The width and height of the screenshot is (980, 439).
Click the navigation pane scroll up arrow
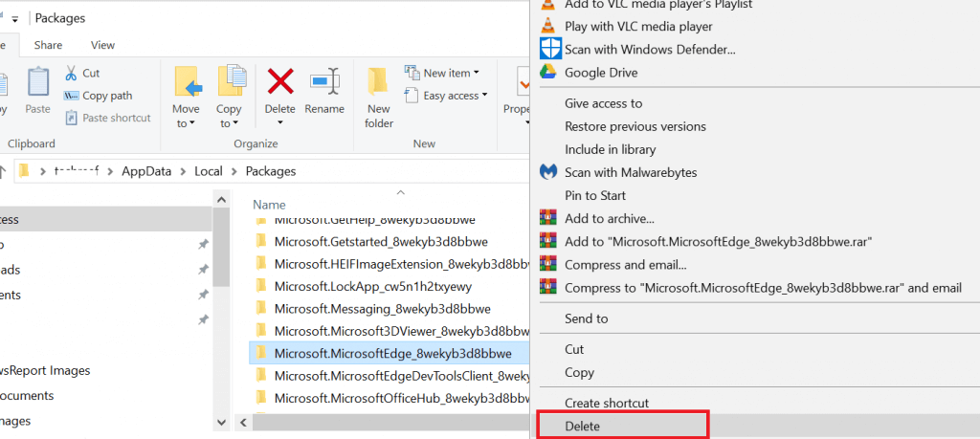221,199
